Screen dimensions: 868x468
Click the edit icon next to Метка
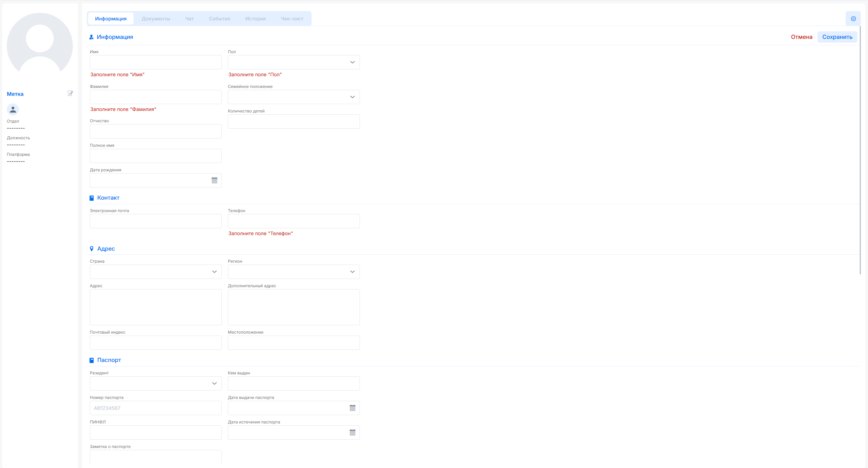pyautogui.click(x=70, y=93)
